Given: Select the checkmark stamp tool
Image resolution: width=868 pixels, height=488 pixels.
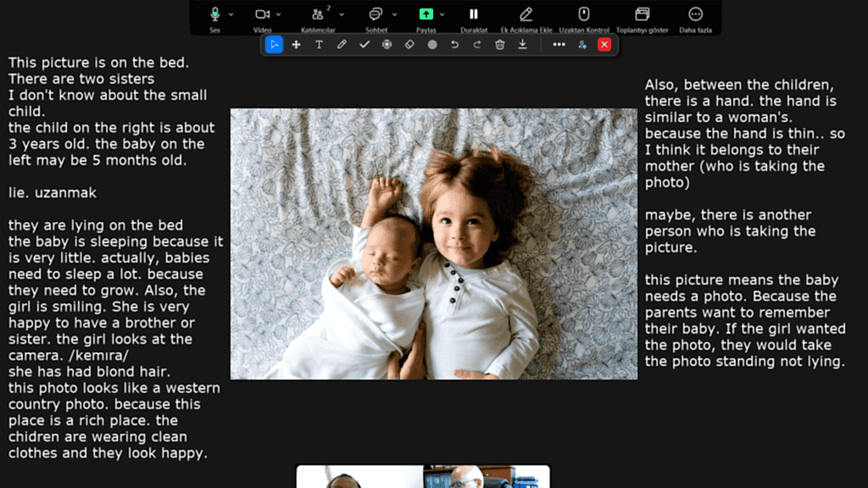Looking at the screenshot, I should coord(364,45).
